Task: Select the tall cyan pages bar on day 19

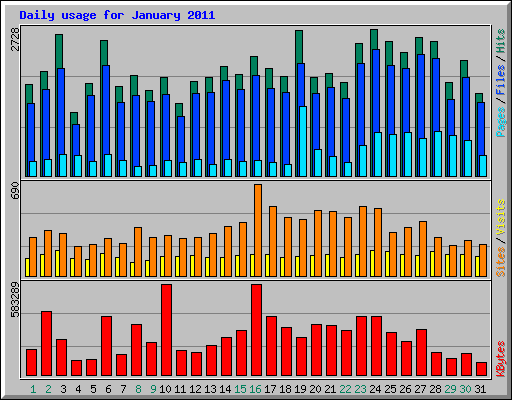Action: (x=303, y=141)
